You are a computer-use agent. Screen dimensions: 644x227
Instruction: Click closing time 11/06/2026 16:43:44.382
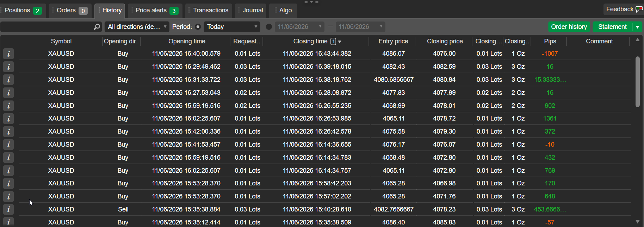[x=317, y=54]
